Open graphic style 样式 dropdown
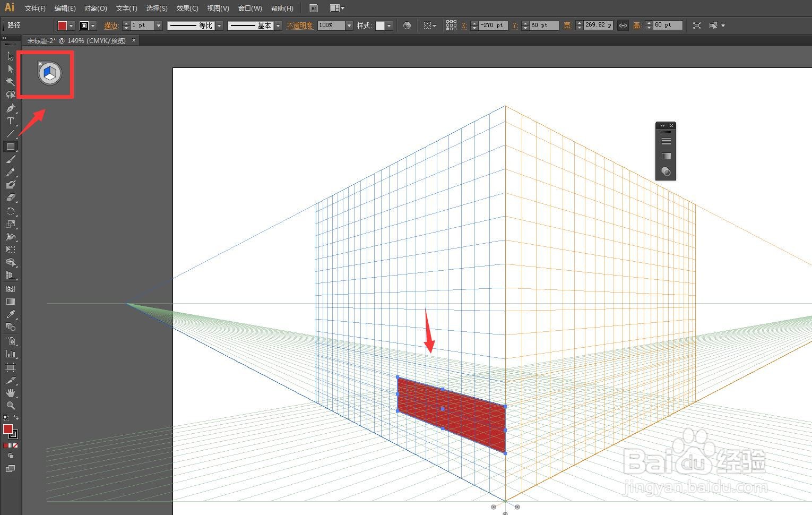The height and width of the screenshot is (515, 812). click(389, 25)
